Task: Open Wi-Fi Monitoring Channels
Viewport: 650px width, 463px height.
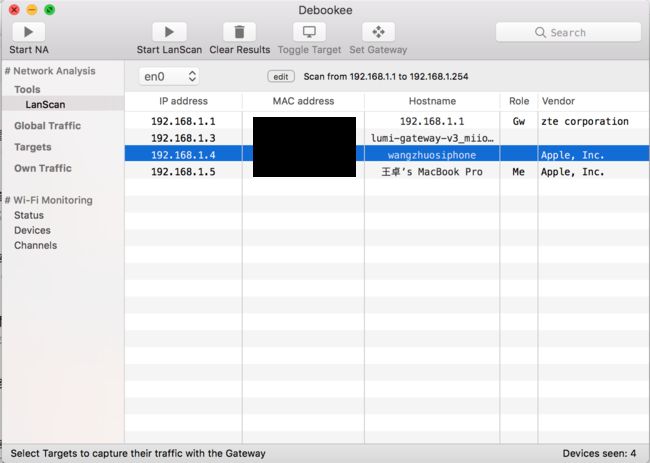Action: click(x=35, y=245)
